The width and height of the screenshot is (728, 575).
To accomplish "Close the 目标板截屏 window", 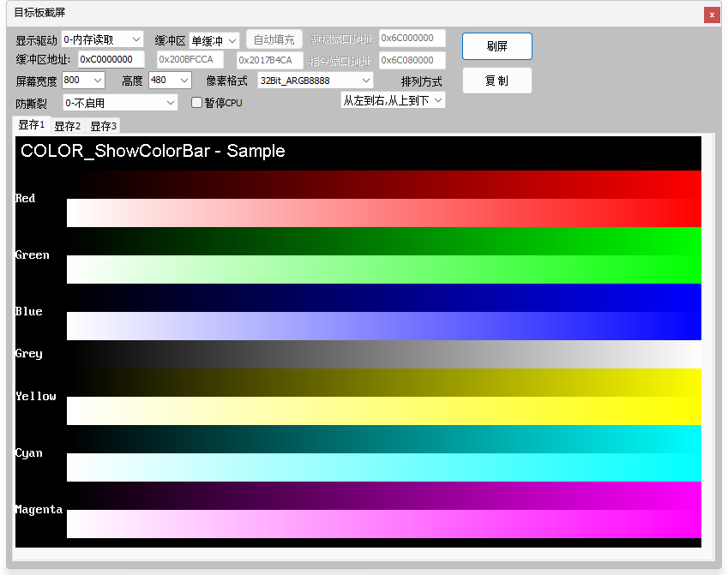I will (x=712, y=15).
